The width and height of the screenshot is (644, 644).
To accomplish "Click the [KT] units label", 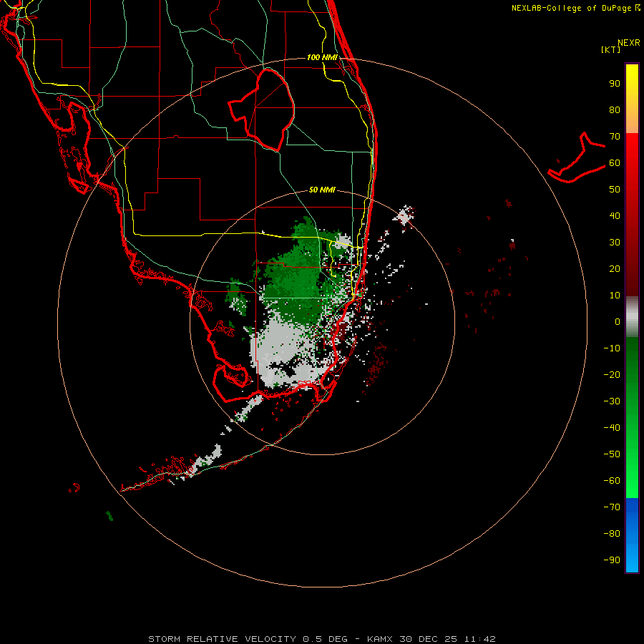I will click(x=611, y=49).
